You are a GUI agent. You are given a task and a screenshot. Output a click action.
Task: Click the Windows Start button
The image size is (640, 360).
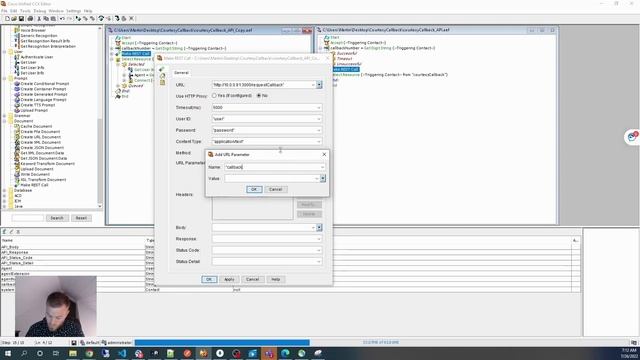(x=7, y=353)
